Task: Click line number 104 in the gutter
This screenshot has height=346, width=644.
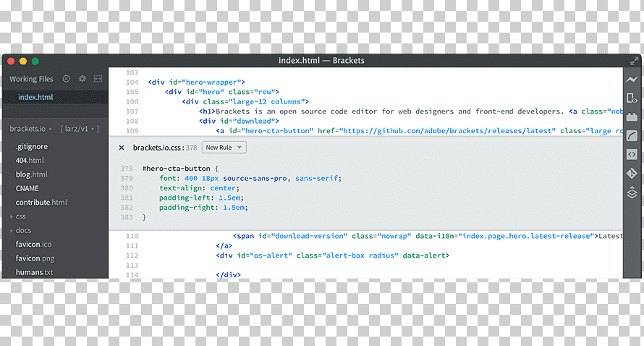Action: tap(132, 83)
